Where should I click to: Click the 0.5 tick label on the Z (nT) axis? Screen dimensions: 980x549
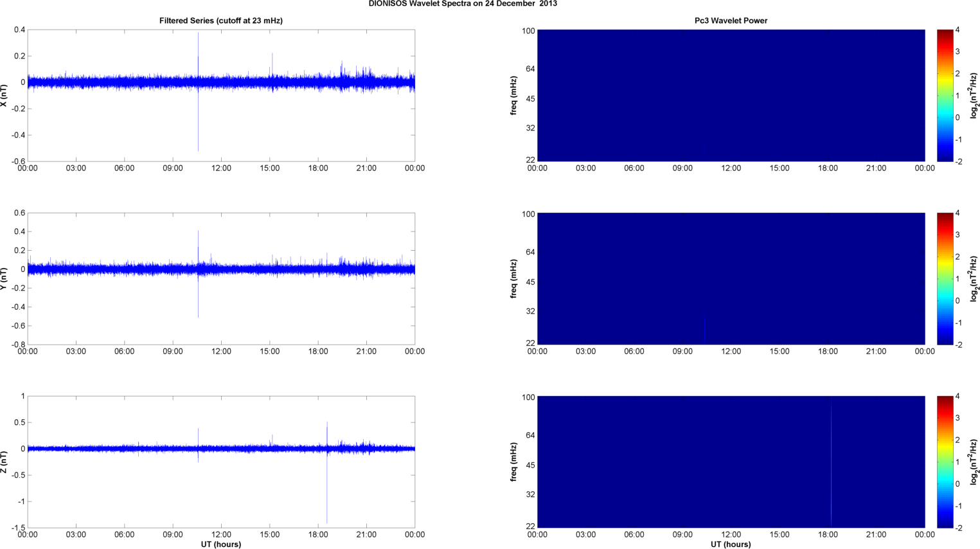click(x=19, y=423)
